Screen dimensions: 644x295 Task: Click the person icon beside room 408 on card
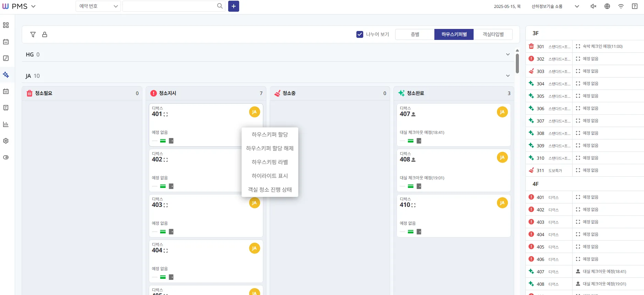[413, 160]
